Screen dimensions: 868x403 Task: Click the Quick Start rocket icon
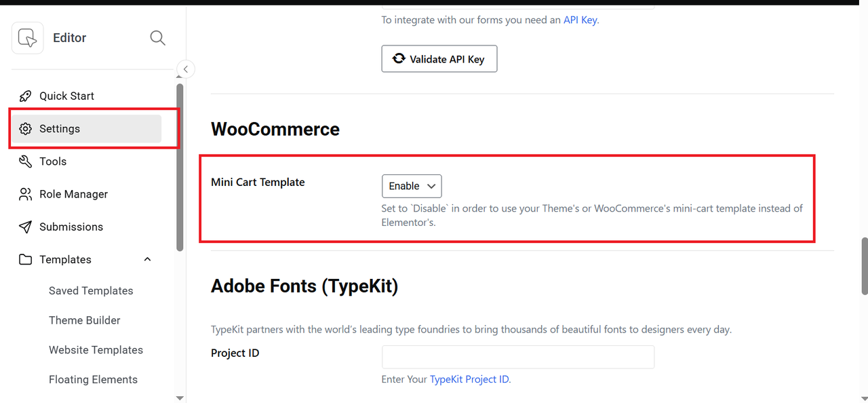pos(25,96)
